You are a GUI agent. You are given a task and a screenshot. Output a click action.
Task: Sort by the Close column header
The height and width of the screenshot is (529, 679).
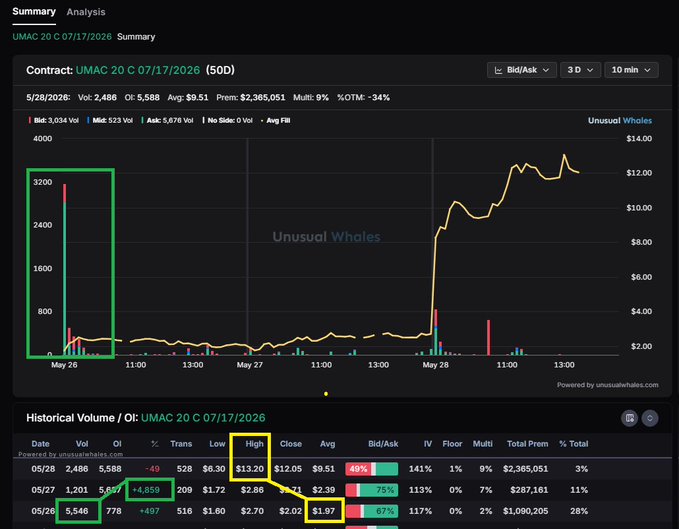point(291,444)
